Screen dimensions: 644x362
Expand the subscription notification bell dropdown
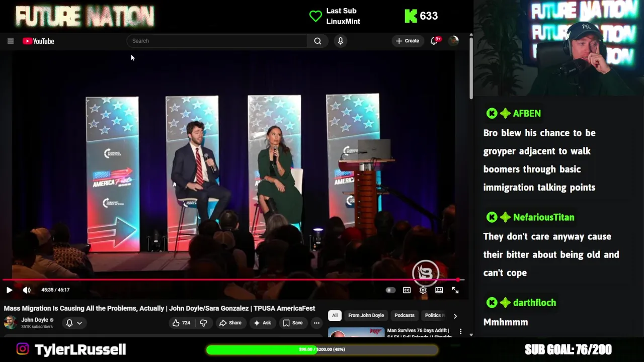74,323
